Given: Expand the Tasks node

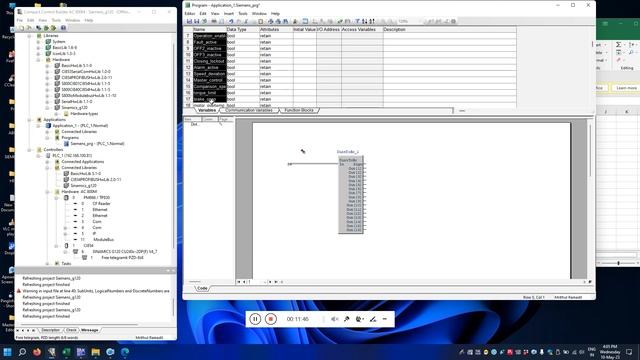Looking at the screenshot, I should coord(47,264).
